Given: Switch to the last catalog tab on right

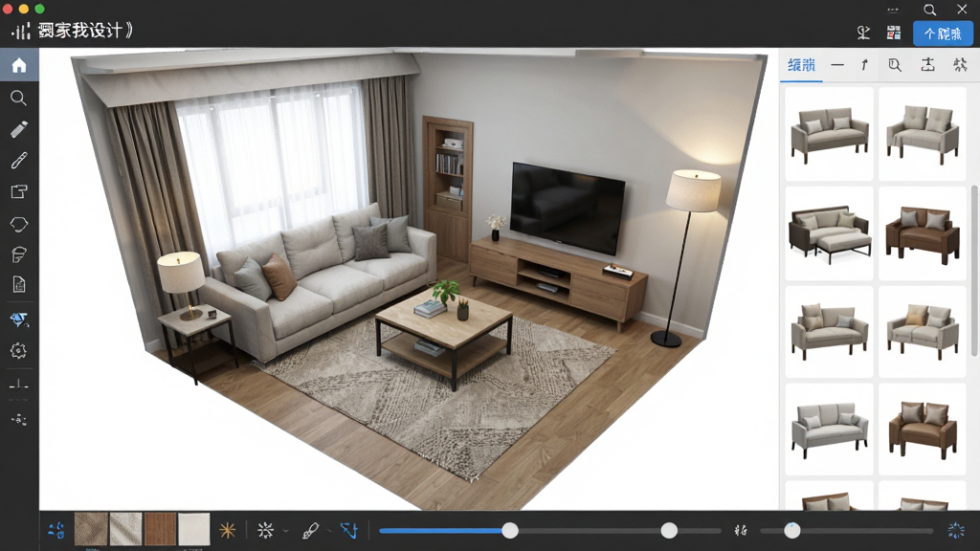Looking at the screenshot, I should (960, 65).
